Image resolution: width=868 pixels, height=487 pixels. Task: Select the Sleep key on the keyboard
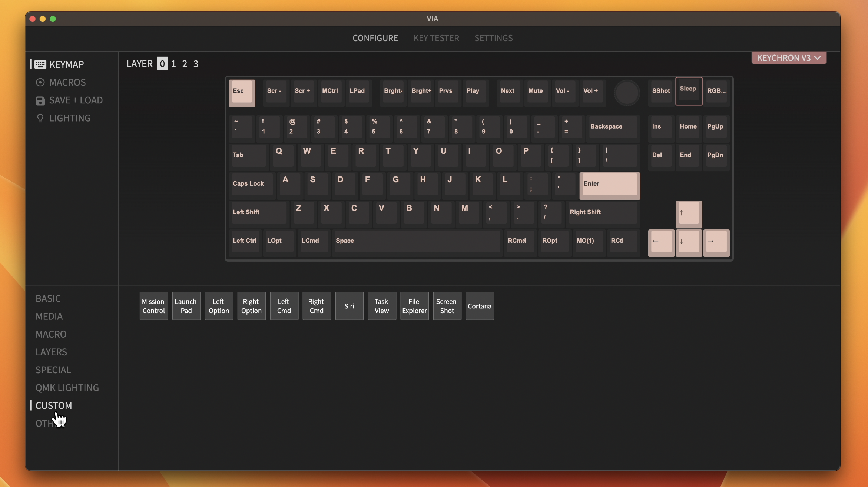point(688,90)
